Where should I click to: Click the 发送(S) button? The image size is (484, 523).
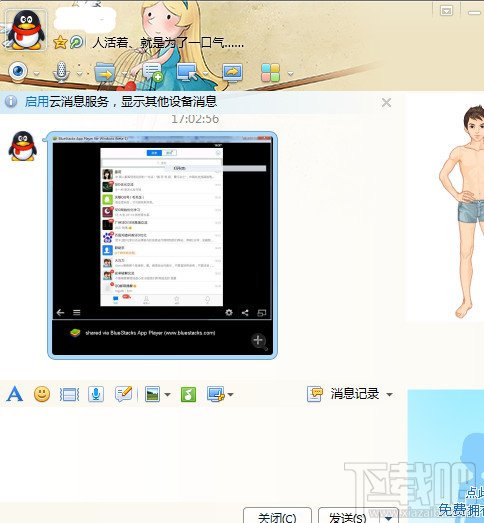348,516
